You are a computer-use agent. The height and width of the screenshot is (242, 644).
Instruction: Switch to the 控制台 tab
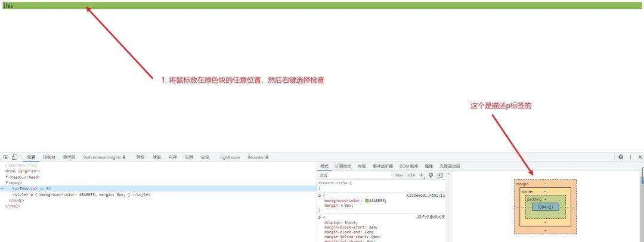49,157
